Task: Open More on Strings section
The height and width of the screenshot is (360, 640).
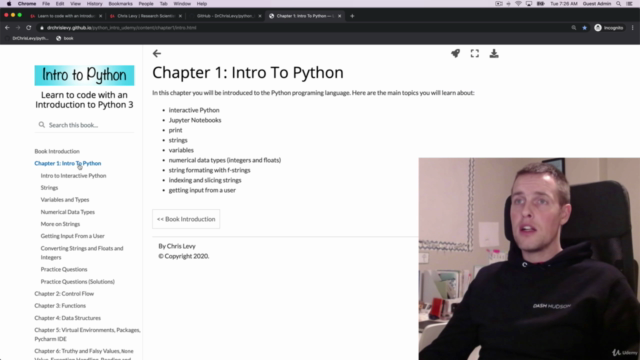Action: coord(60,224)
